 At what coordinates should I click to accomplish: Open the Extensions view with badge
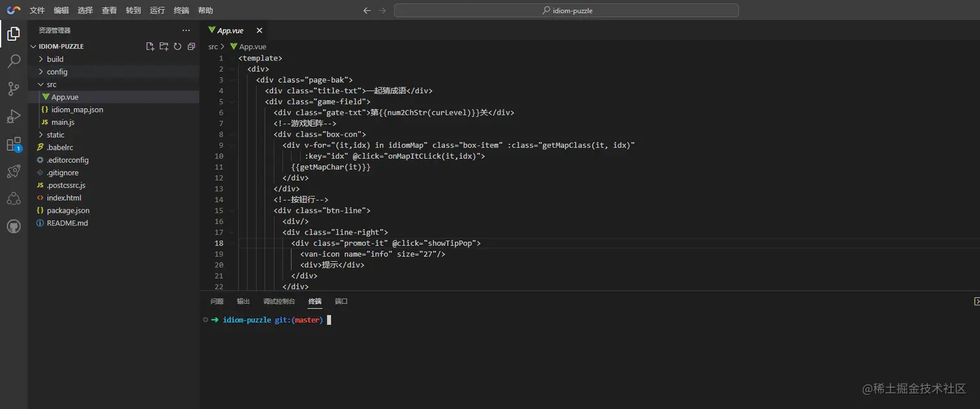point(13,145)
